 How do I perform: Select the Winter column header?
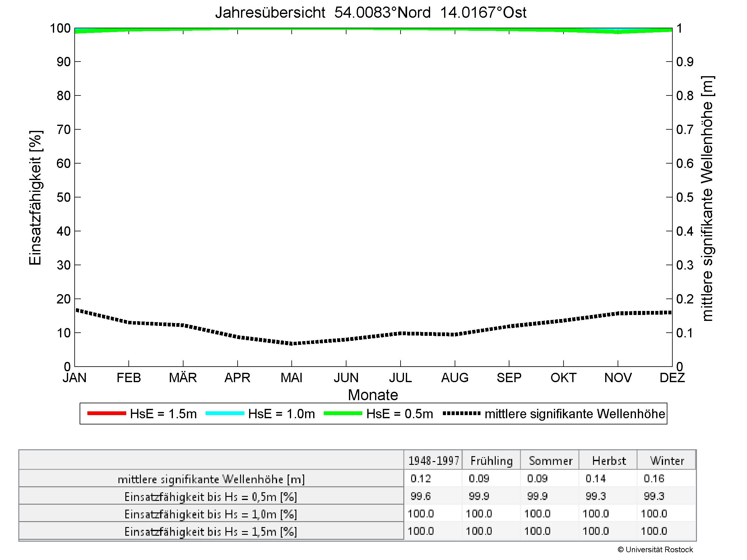667,460
